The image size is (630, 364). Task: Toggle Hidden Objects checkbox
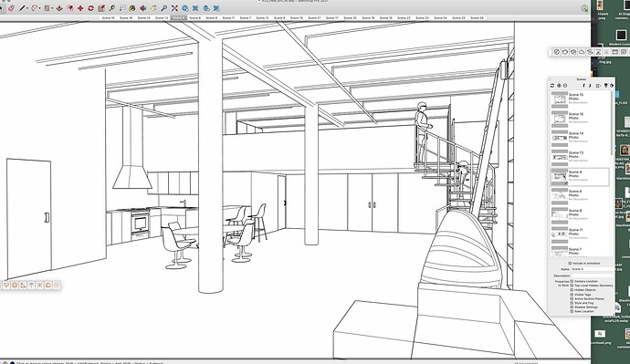point(572,290)
